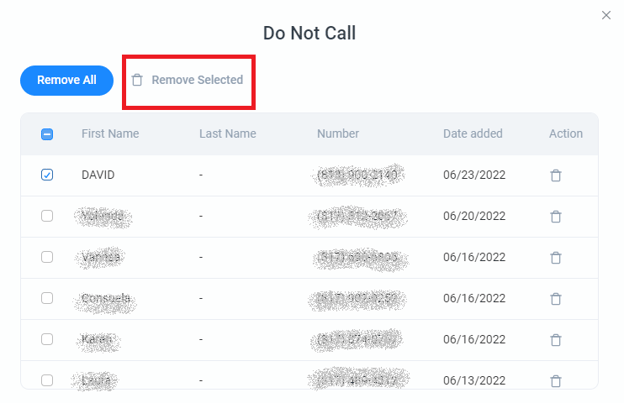The height and width of the screenshot is (403, 624).
Task: Click the Remove Selected text button
Action: pyautogui.click(x=197, y=80)
